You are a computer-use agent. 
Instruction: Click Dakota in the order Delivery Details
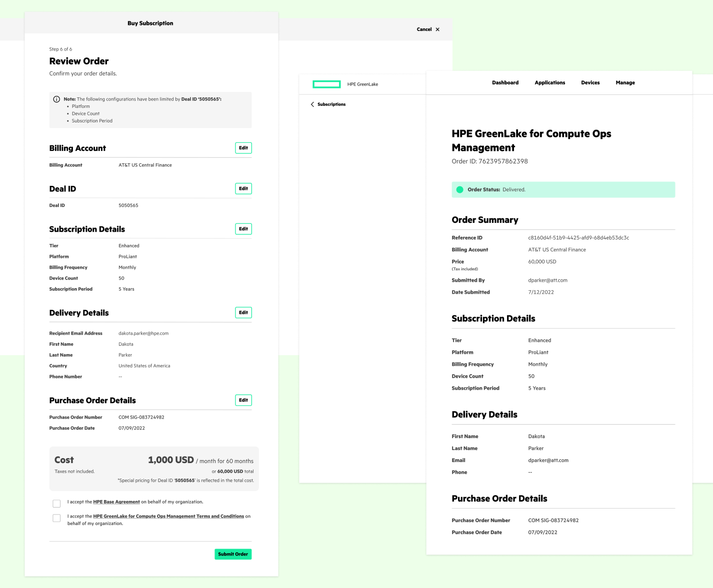(x=536, y=437)
